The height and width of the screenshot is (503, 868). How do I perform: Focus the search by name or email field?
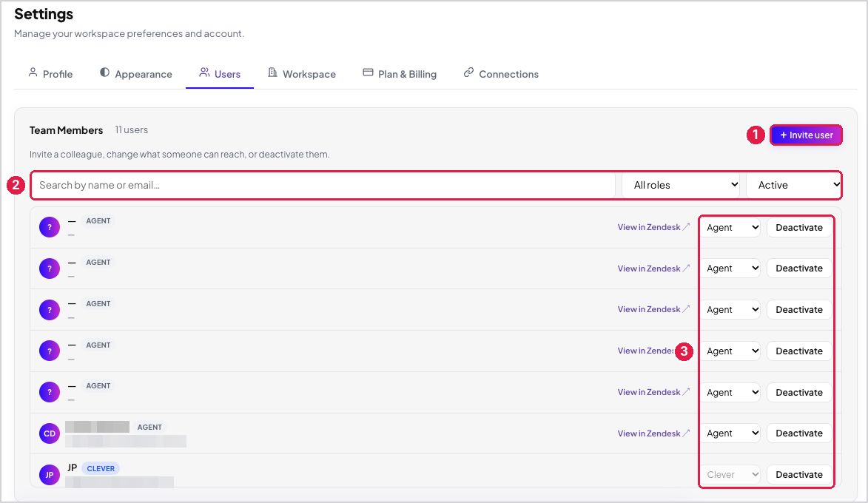coord(323,185)
